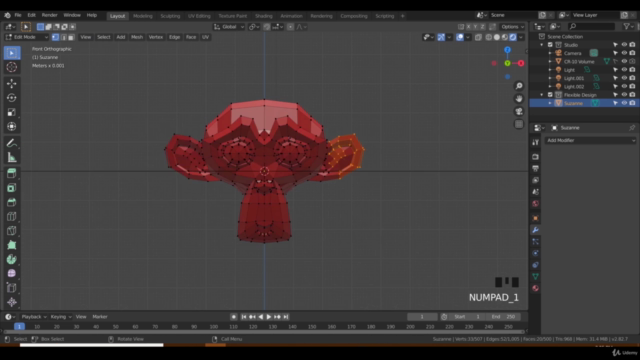Image resolution: width=640 pixels, height=360 pixels.
Task: Open the Add Modifier dropdown
Action: coord(590,140)
